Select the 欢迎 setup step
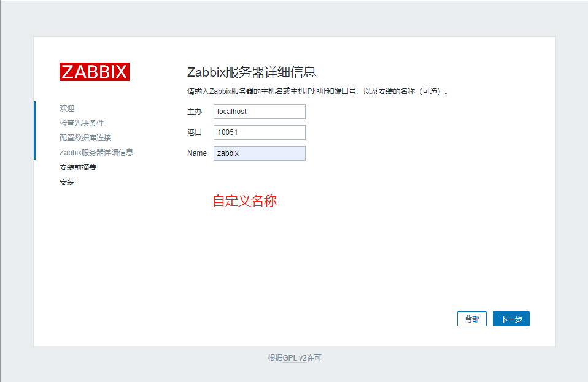Screen dimensions: 588x382 coord(67,109)
